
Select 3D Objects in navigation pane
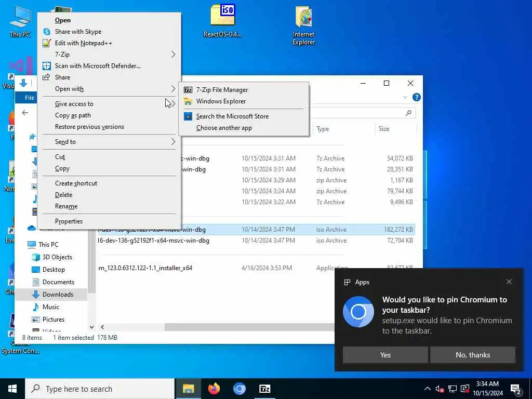[x=57, y=257]
